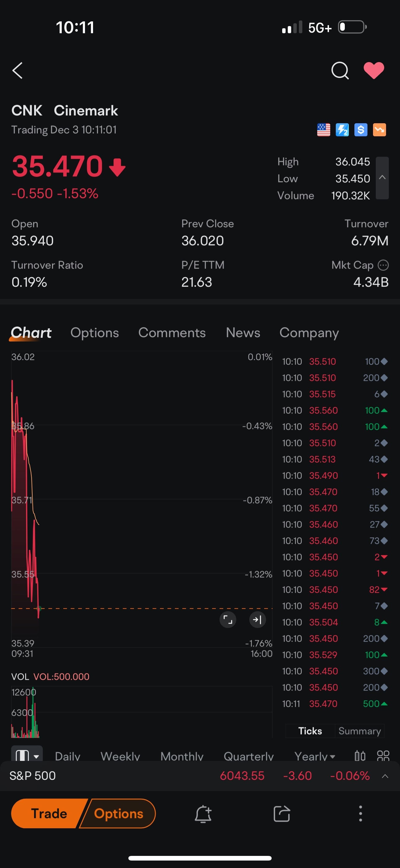
Task: Toggle the heart favorite icon
Action: coord(374,70)
